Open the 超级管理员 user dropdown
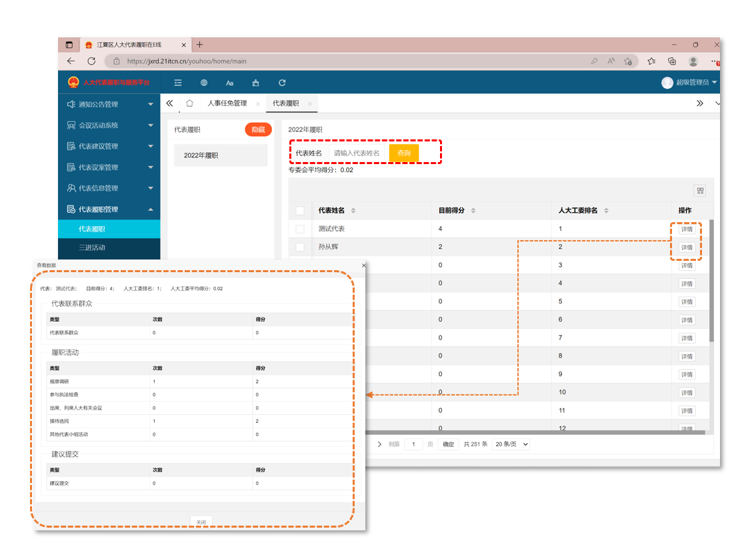Screen dimensions: 756x557 (690, 83)
